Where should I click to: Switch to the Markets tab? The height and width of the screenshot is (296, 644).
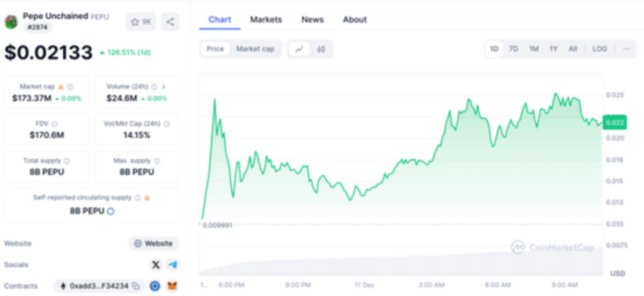point(266,20)
